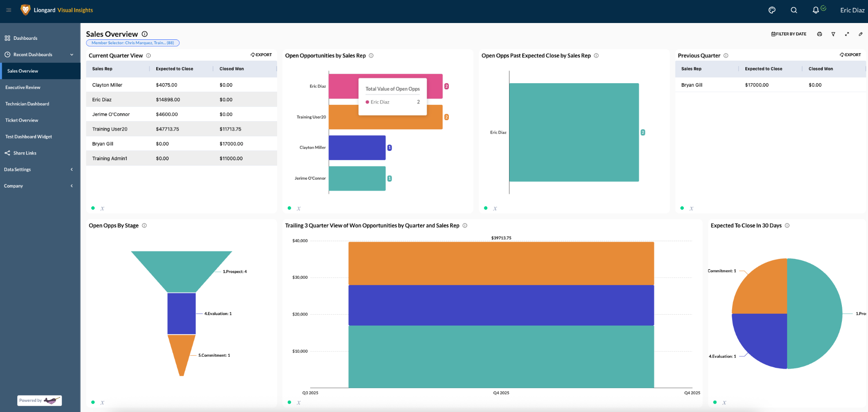Open the notifications bell

point(816,10)
